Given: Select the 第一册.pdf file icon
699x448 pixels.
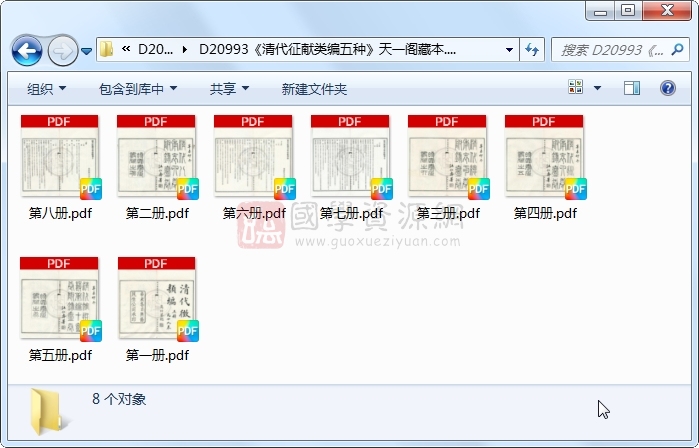Looking at the screenshot, I should 158,299.
